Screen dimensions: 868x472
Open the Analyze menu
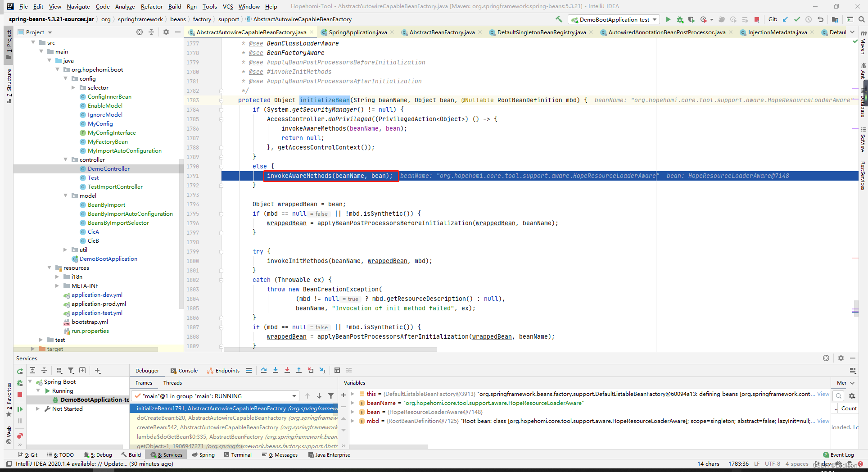[125, 6]
